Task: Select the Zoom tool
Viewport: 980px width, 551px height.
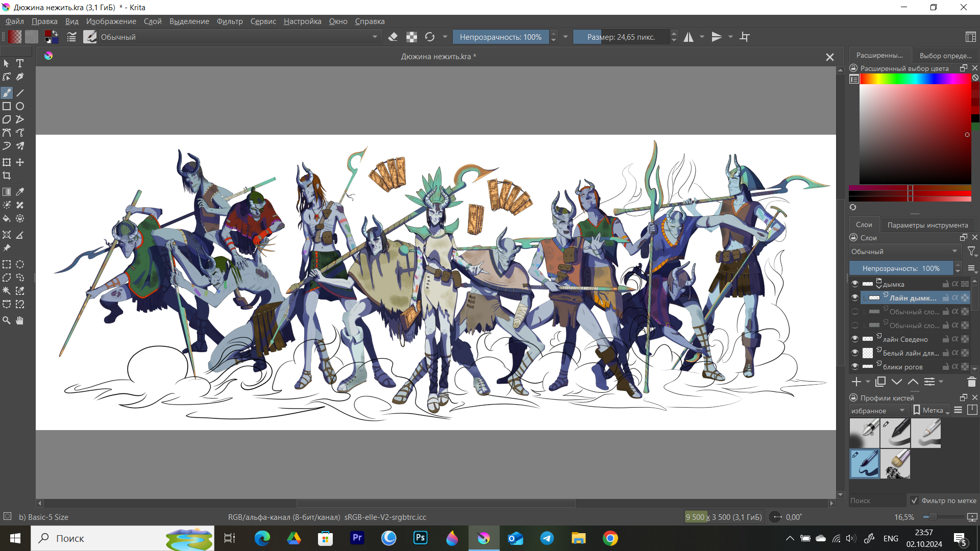Action: pyautogui.click(x=7, y=320)
